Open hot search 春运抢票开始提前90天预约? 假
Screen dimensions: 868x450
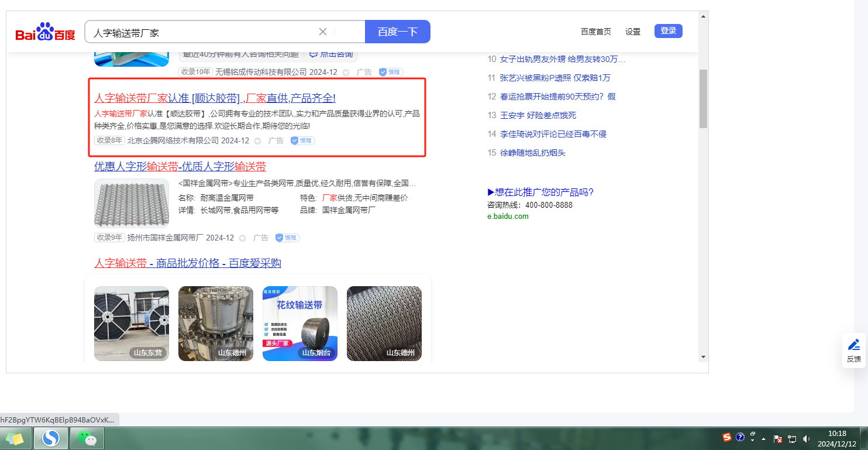[x=557, y=97]
